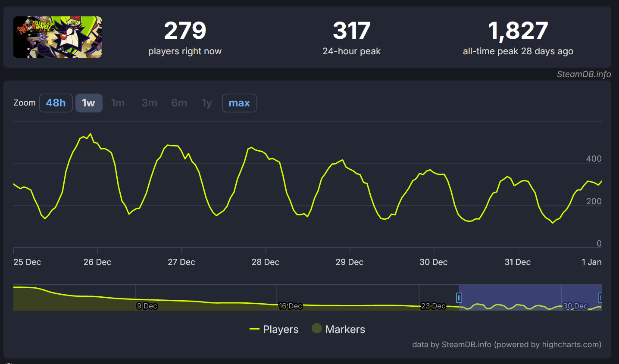Choose the 1m zoom option

pos(118,103)
